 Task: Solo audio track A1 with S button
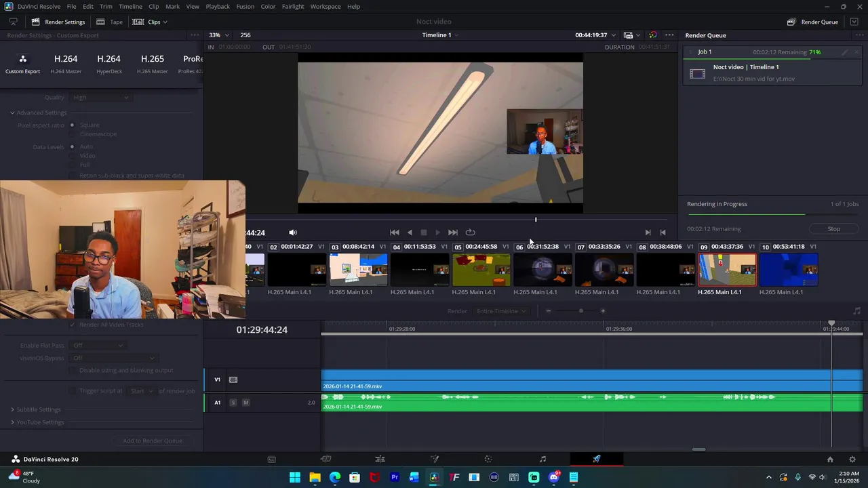click(233, 403)
